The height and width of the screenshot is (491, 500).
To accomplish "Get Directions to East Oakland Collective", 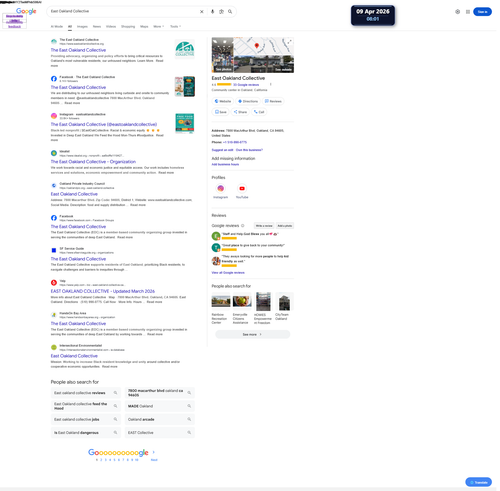I will [248, 101].
